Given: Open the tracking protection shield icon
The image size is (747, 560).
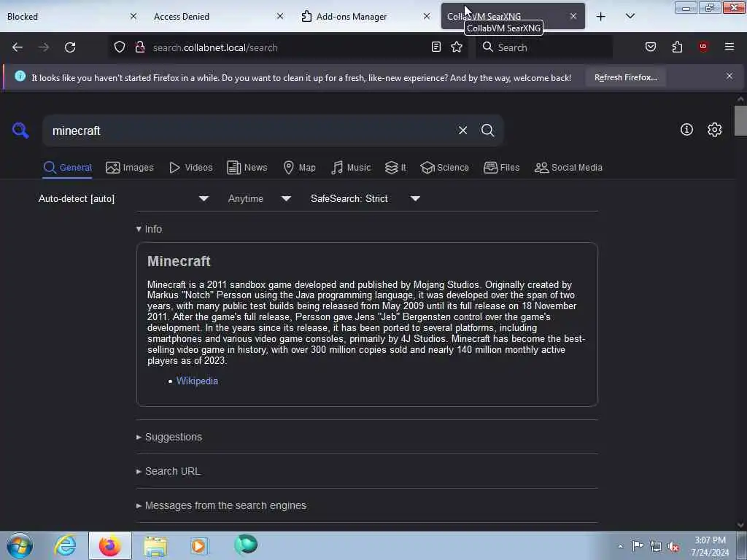Looking at the screenshot, I should (120, 47).
